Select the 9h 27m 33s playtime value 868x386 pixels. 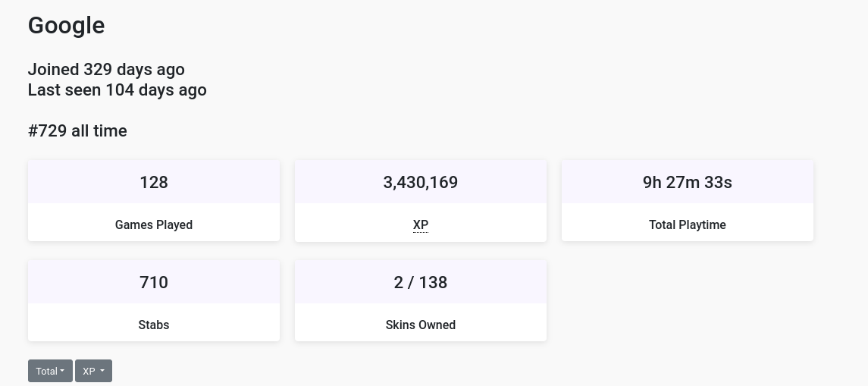688,182
